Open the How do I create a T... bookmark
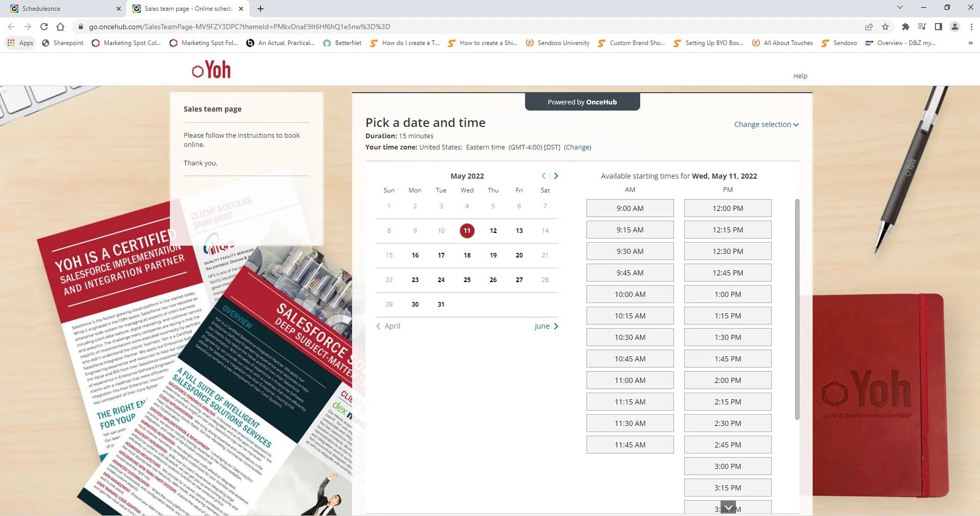 (404, 43)
